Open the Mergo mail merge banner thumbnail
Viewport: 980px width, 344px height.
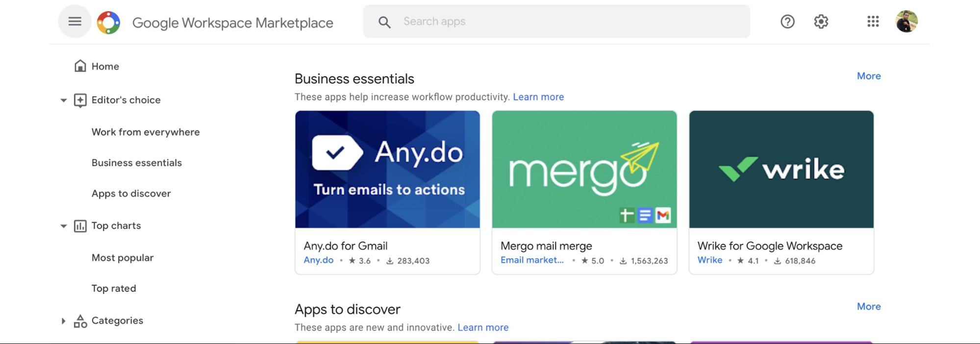pyautogui.click(x=584, y=169)
